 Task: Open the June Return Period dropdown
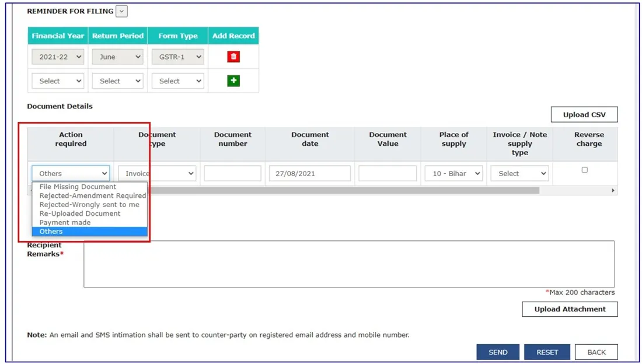[117, 57]
